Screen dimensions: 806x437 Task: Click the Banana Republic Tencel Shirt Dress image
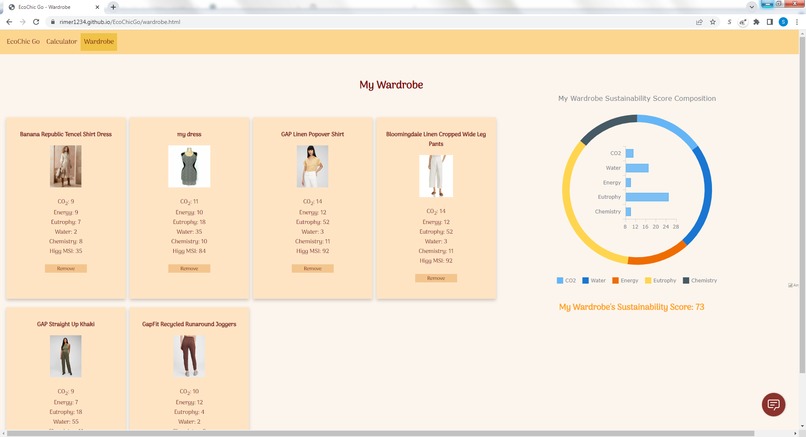[x=66, y=166]
